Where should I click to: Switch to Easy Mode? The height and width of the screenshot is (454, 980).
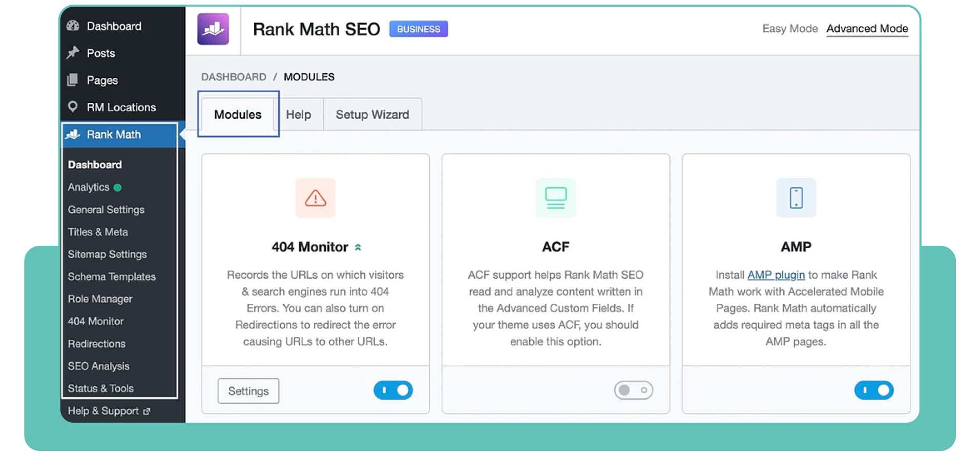(790, 29)
